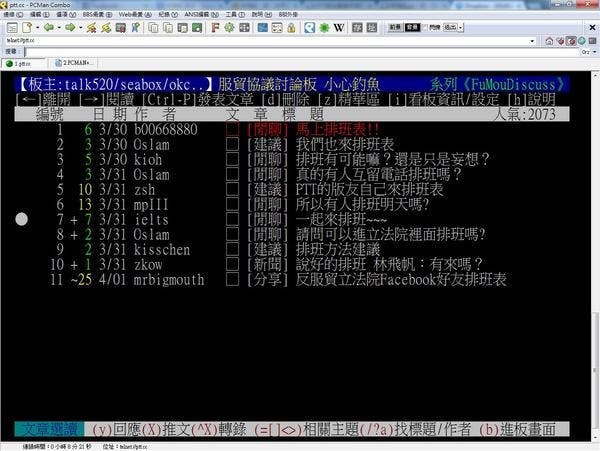Open the Web頁面 menu
Viewport: 600px width, 451px height.
pyautogui.click(x=135, y=14)
